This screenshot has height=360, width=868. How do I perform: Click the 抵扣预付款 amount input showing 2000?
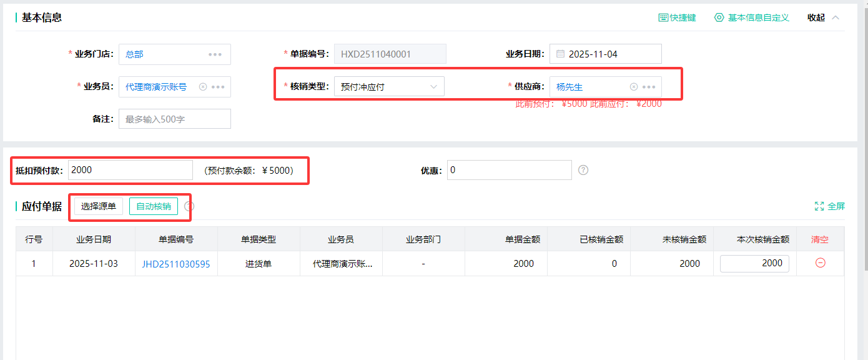click(130, 169)
